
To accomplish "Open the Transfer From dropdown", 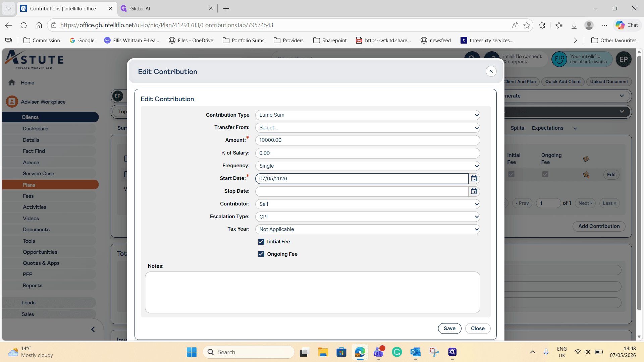I will tap(368, 128).
